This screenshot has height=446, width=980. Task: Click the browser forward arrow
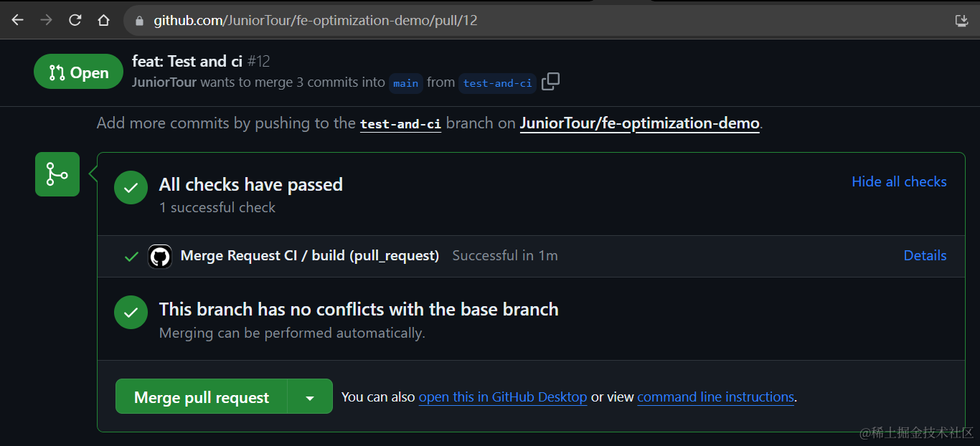coord(46,20)
